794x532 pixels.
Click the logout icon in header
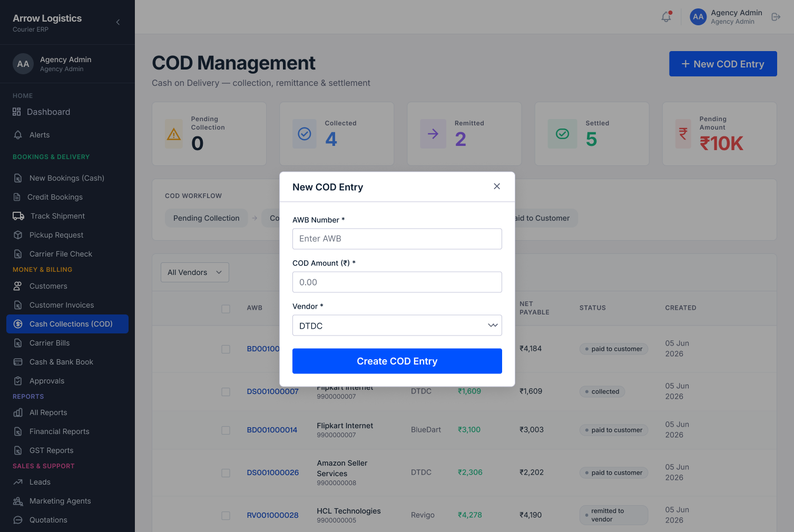776,17
